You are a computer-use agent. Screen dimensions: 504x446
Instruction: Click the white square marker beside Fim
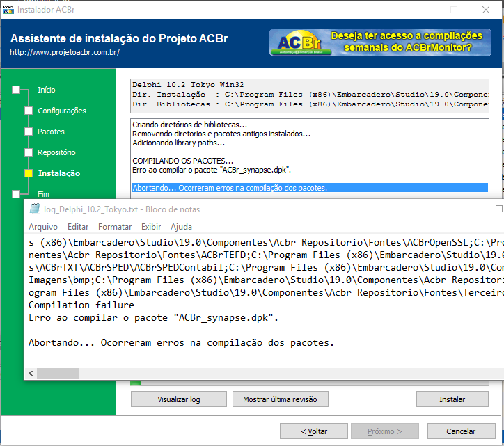point(16,194)
